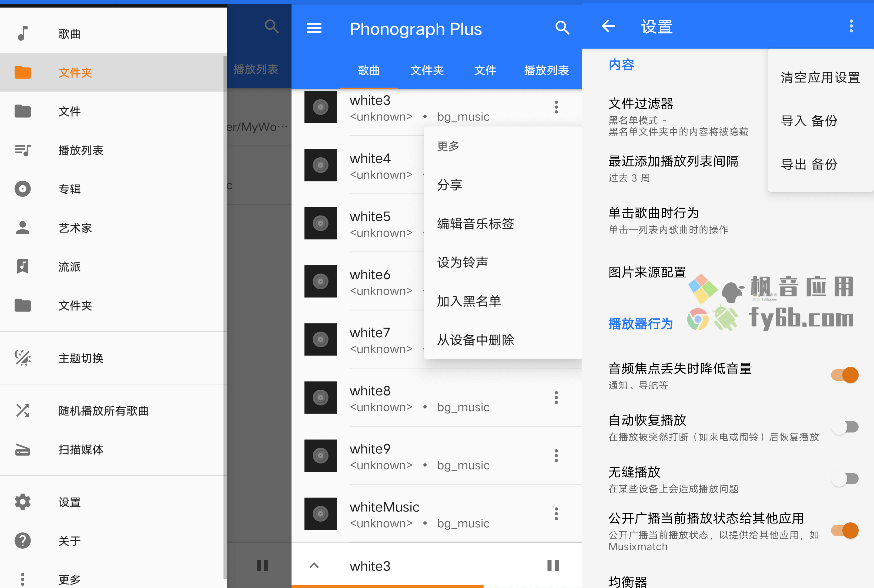Viewport: 874px width, 588px height.
Task: Open 设置 gear in the drawer
Action: tap(113, 502)
